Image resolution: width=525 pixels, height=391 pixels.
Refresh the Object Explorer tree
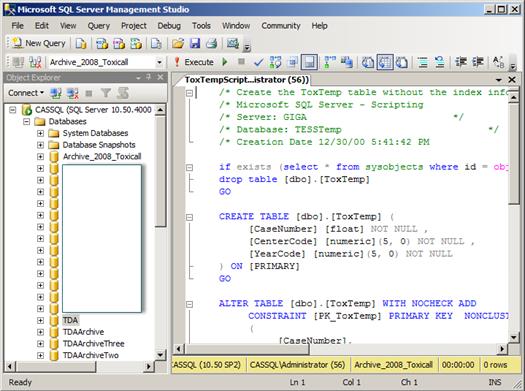pos(123,93)
